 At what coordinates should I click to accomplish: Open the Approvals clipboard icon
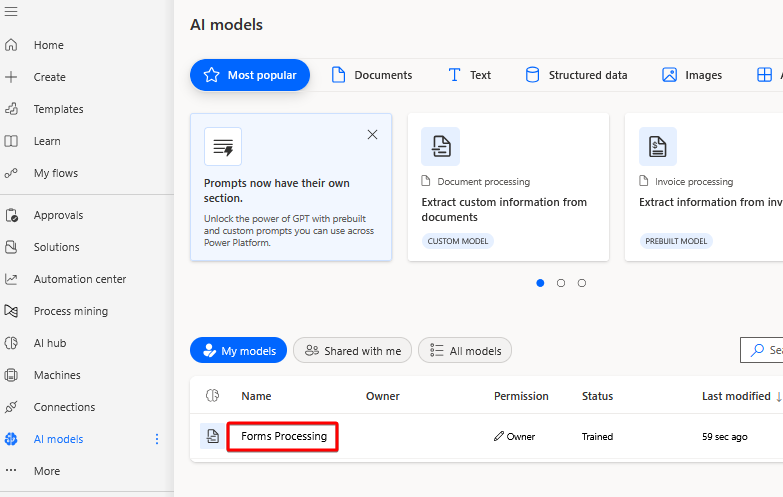(11, 215)
